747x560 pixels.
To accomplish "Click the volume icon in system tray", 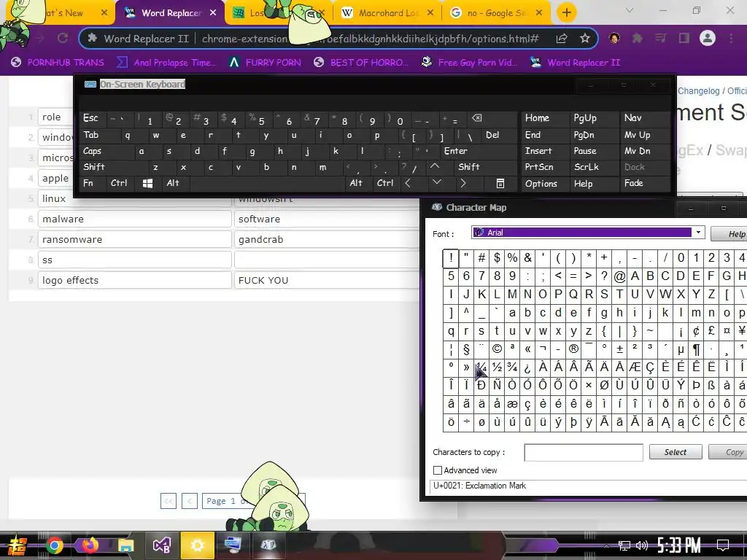I will click(642, 545).
